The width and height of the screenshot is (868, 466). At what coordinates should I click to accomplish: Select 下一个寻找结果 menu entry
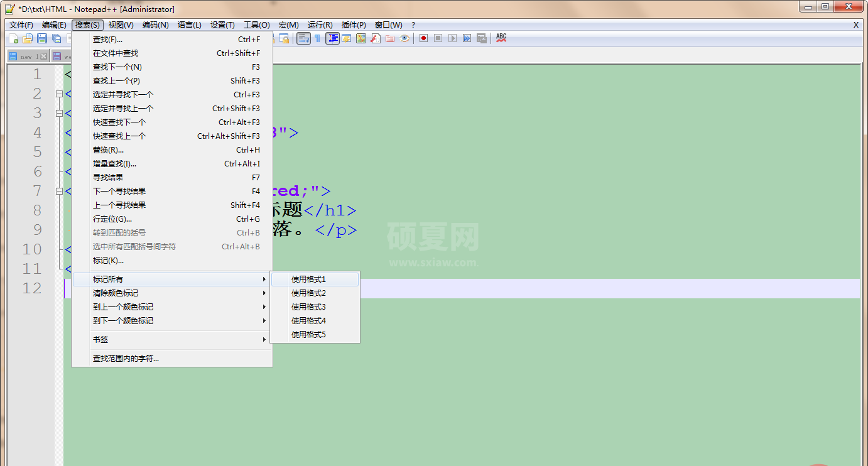pyautogui.click(x=171, y=192)
